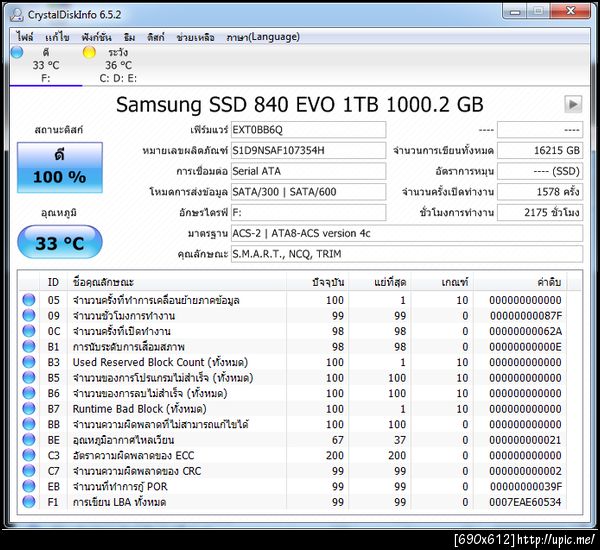Click the status orb of attribute C7
Viewport: 600px width, 550px height.
tap(29, 470)
